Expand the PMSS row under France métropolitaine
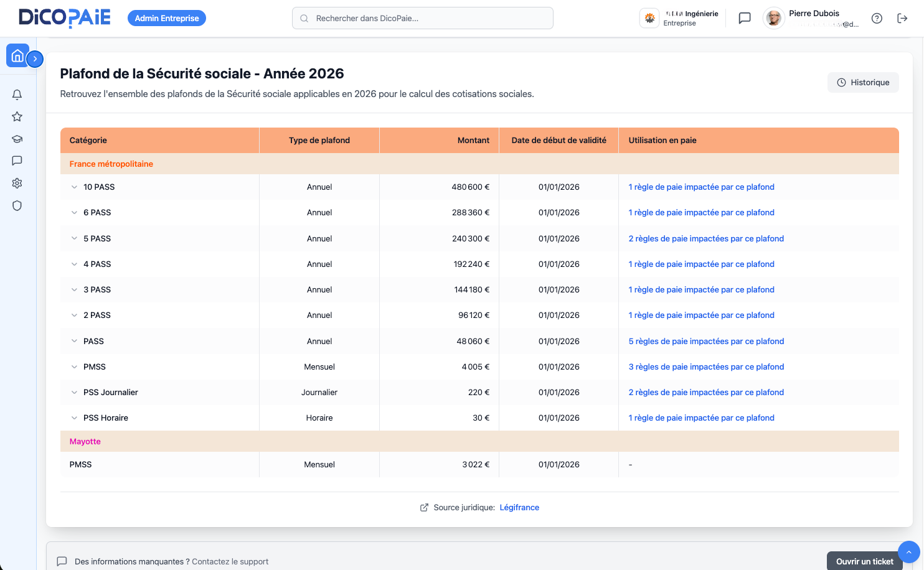The image size is (924, 570). tap(74, 367)
